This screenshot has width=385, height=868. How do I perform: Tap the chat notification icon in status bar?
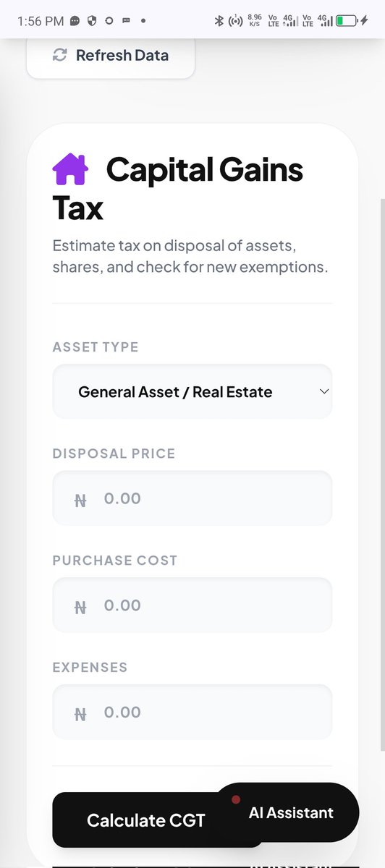75,21
